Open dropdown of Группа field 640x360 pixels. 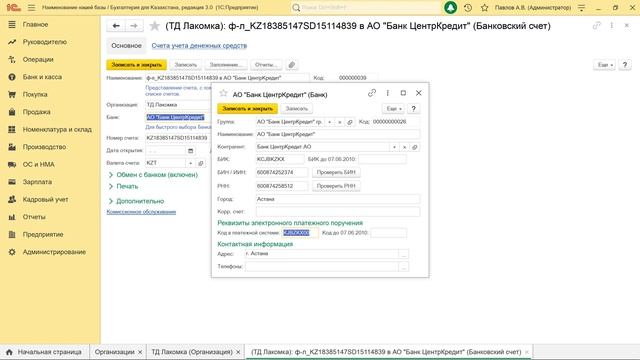(329, 122)
